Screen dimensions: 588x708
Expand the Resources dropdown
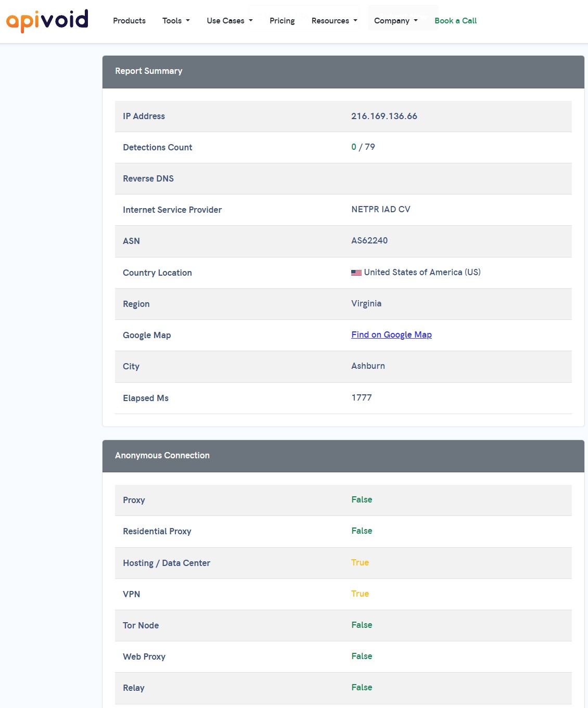point(335,21)
